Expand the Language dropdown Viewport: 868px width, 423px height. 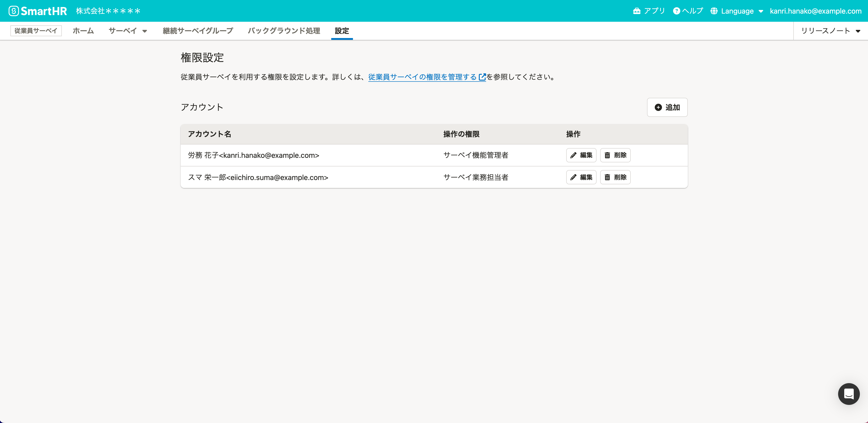click(737, 11)
